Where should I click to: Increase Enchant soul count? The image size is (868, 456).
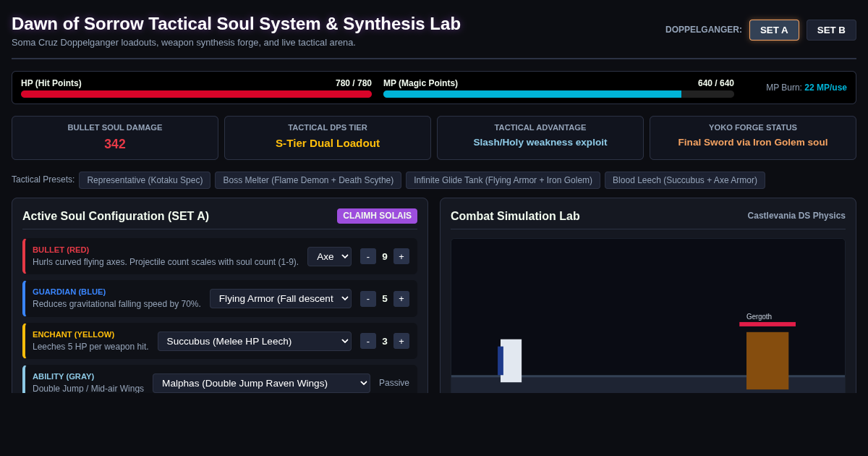(401, 341)
